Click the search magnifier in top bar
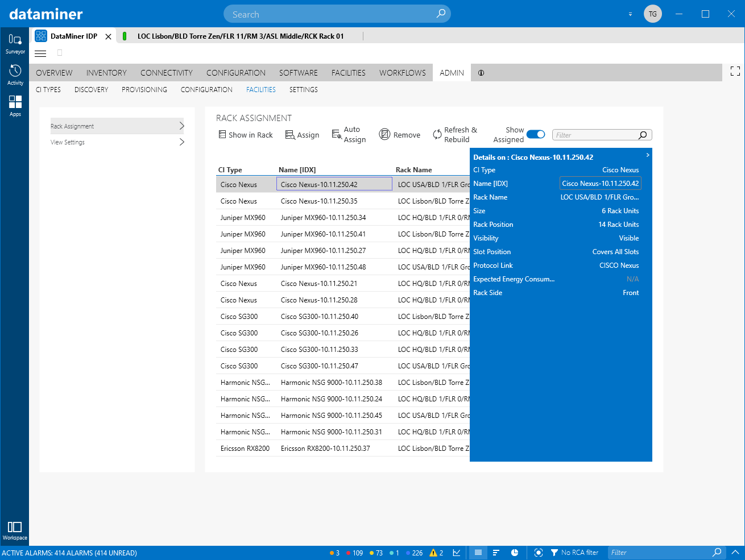Viewport: 745px width, 560px height. pyautogui.click(x=441, y=14)
